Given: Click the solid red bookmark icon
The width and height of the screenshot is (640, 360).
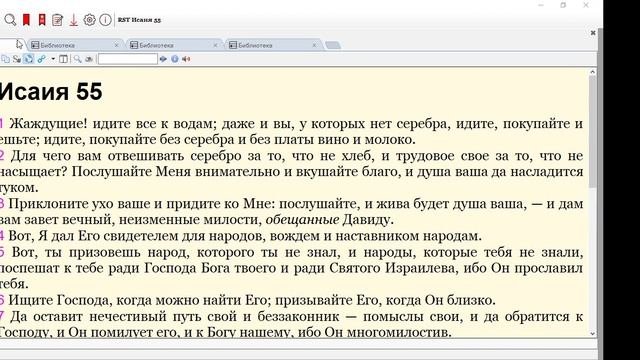Looking at the screenshot, I should [26, 20].
